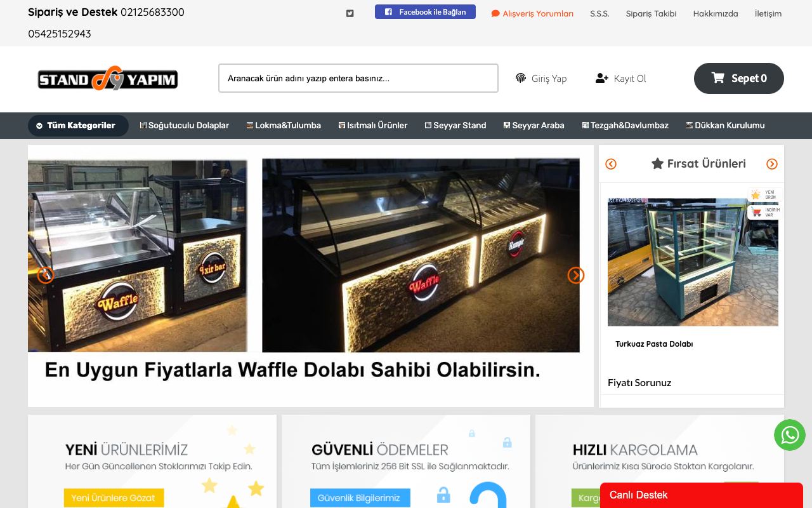Viewport: 812px width, 508px height.
Task: Click the shopping cart icon in Sepet
Action: (718, 77)
